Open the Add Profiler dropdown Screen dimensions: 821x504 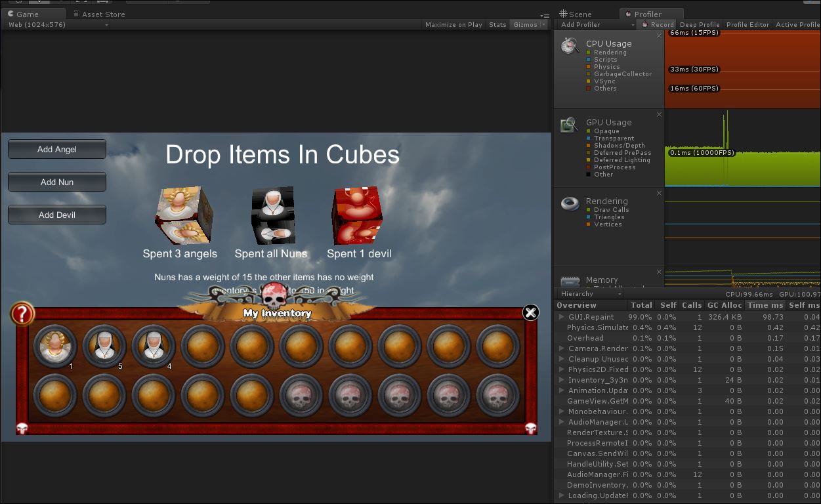pyautogui.click(x=597, y=25)
